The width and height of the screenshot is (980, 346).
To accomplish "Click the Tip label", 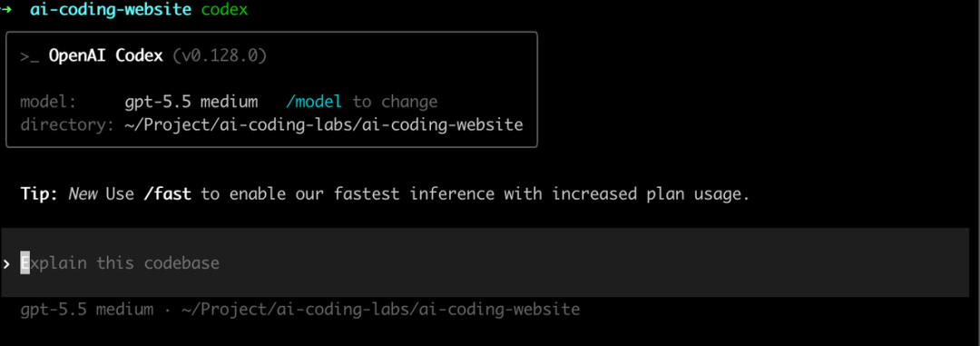I will coord(39,194).
